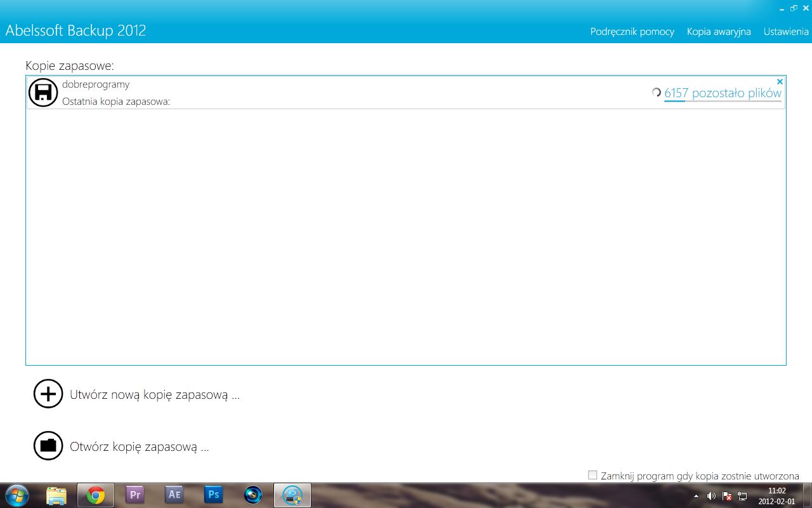Click Abelssoft Backup taskbar button
Image resolution: width=812 pixels, height=508 pixels.
(292, 495)
